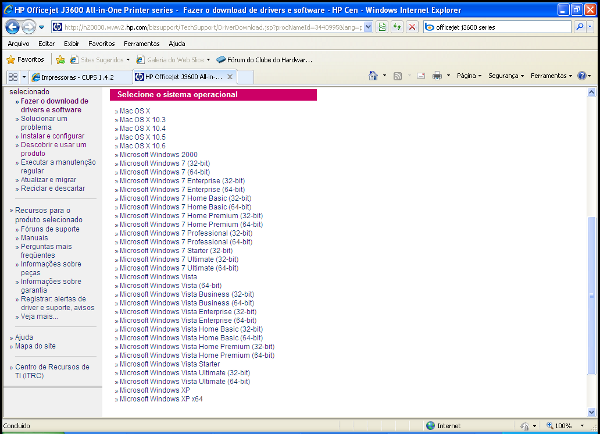The height and width of the screenshot is (434, 600).
Task: Click the browser Back arrow button
Action: [x=12, y=27]
